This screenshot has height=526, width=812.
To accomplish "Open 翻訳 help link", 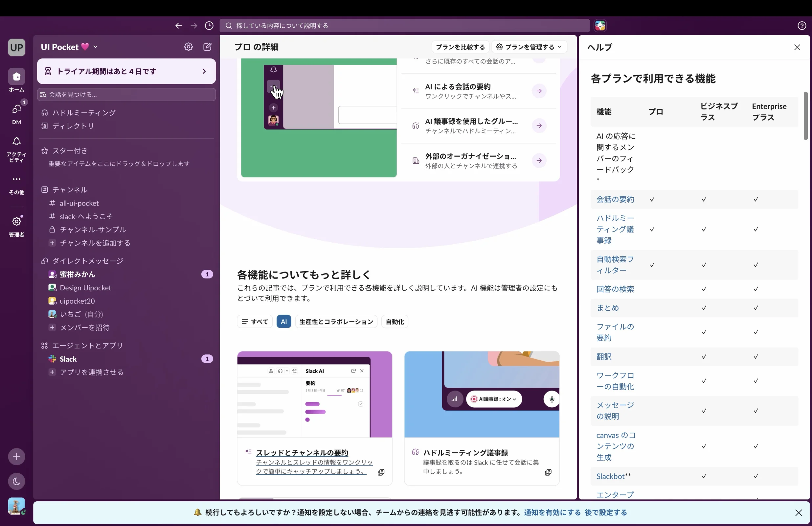I will tap(603, 357).
